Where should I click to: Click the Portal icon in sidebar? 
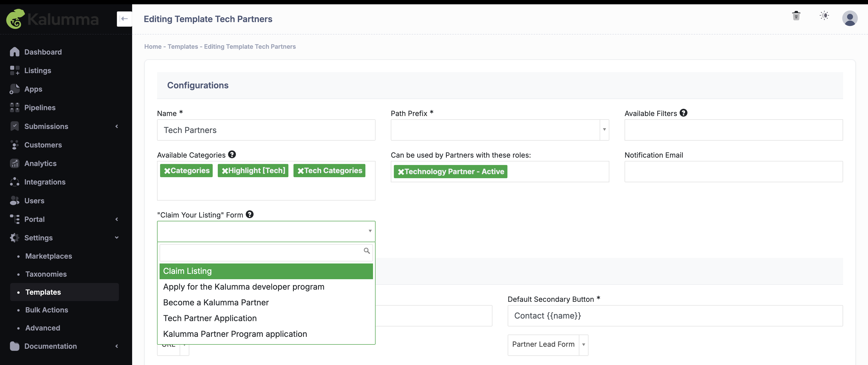(x=14, y=219)
